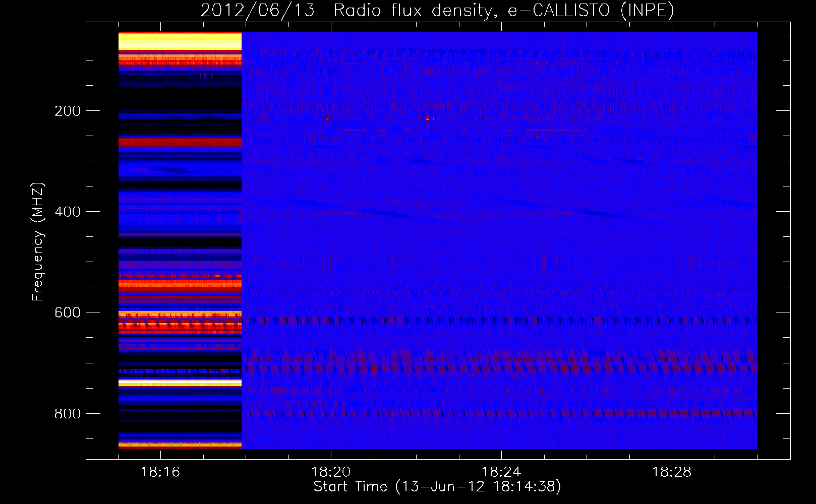The height and width of the screenshot is (504, 816).
Task: Click the 200 frequency tick label
Action: click(68, 111)
